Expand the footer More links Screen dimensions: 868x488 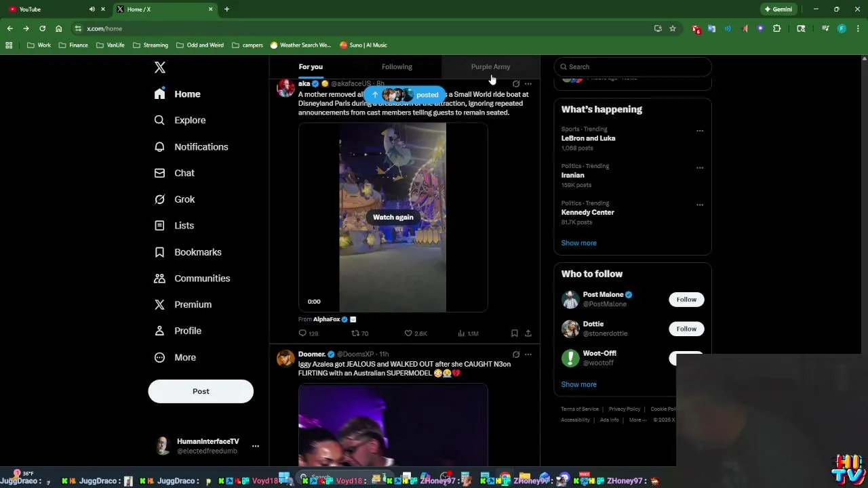(x=637, y=420)
